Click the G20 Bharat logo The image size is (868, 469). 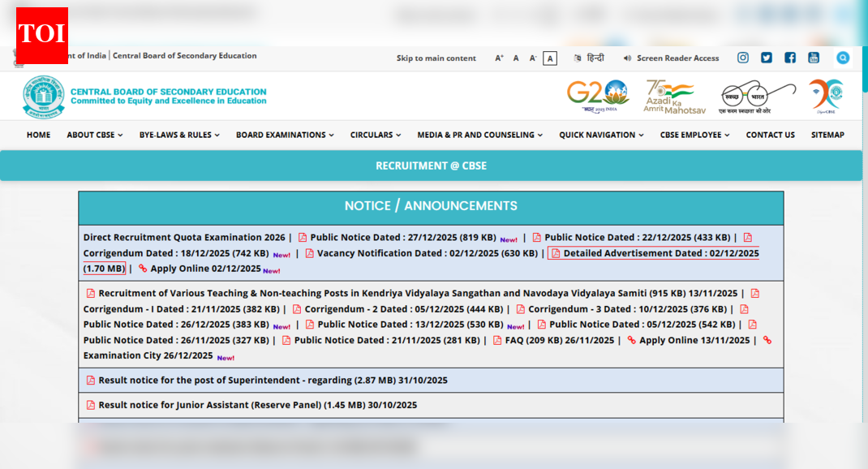coord(598,96)
